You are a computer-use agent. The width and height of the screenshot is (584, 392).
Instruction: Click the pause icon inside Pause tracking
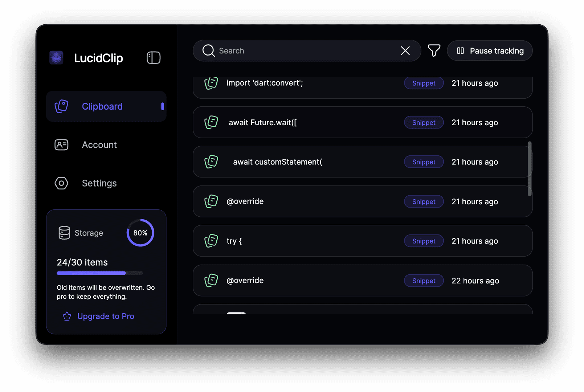460,51
